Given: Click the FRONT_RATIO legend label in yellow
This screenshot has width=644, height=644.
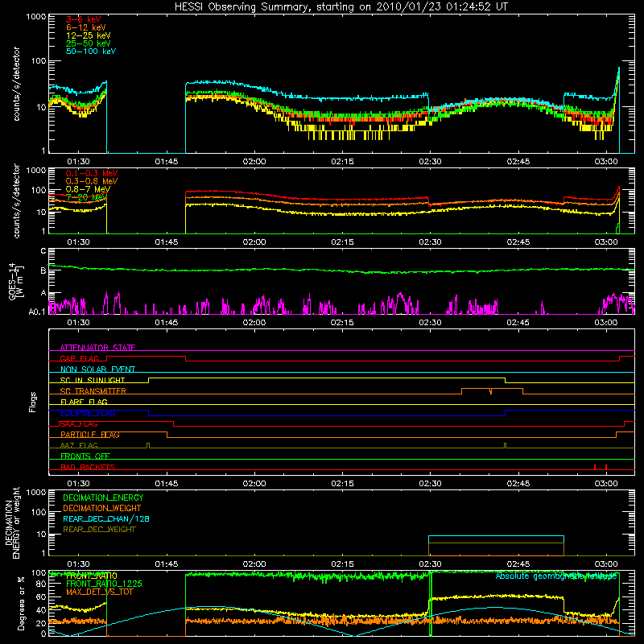Looking at the screenshot, I should (x=91, y=576).
